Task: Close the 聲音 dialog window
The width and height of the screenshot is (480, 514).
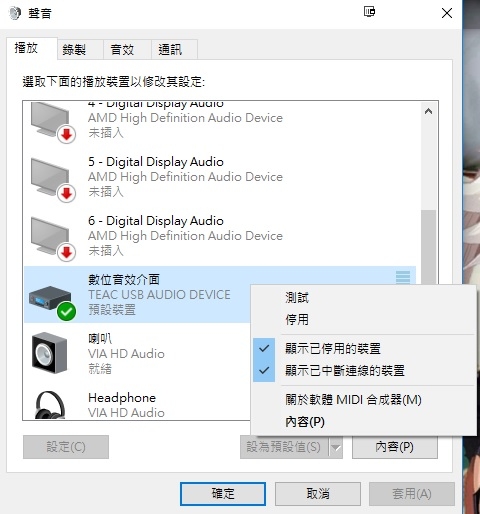Action: (447, 13)
